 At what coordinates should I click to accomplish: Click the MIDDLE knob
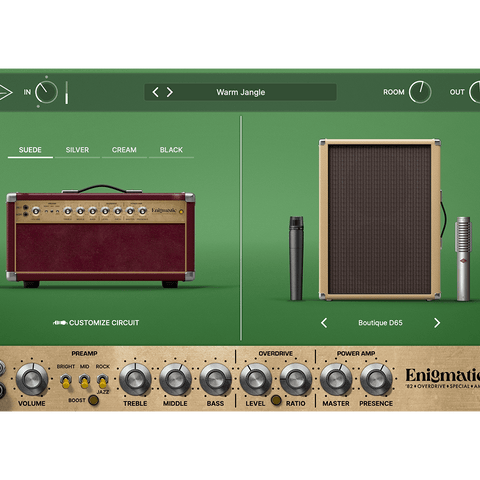pos(175,379)
